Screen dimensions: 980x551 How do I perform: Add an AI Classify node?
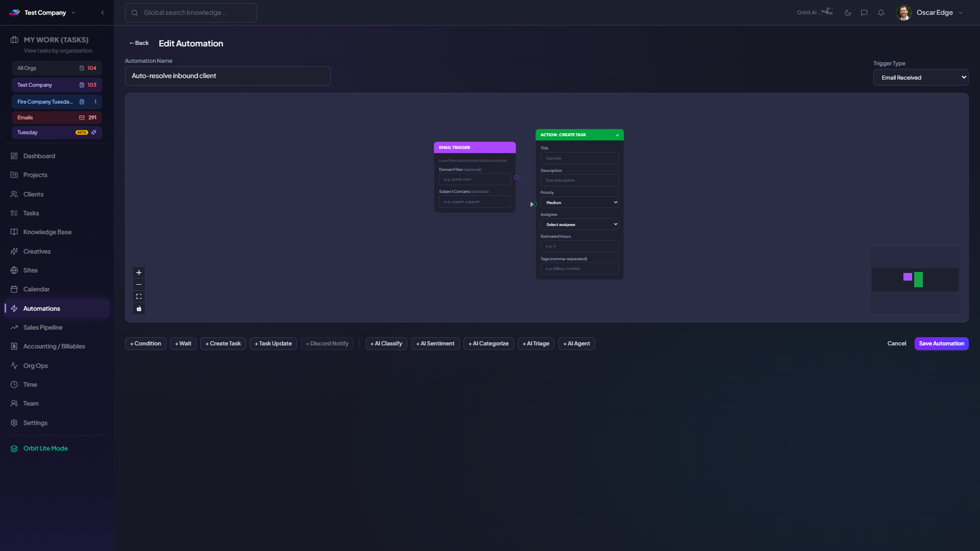pyautogui.click(x=386, y=344)
